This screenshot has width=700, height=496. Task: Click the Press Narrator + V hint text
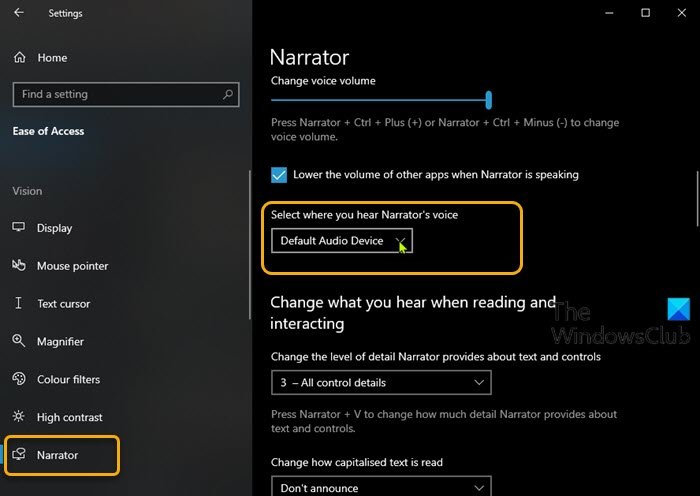point(444,421)
